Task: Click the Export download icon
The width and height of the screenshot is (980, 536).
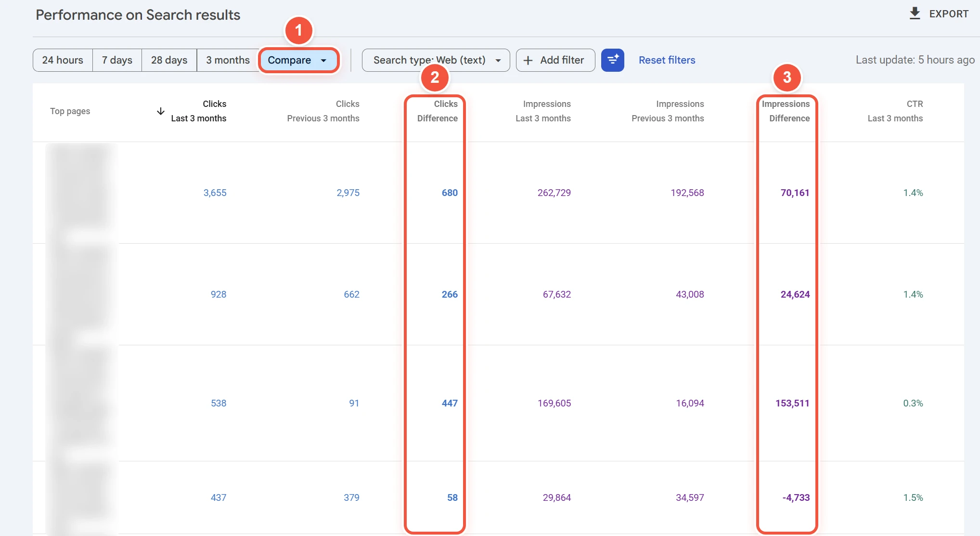Action: 915,13
